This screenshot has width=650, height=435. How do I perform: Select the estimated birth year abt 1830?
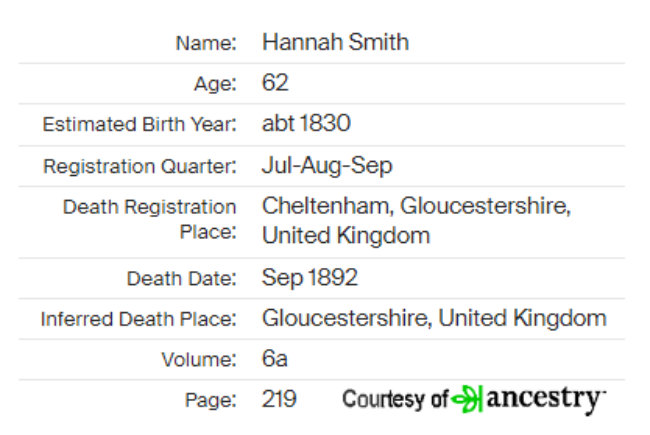(306, 123)
